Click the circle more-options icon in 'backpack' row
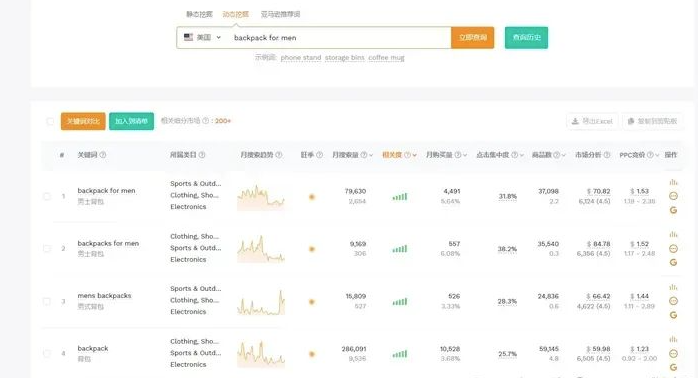Screen dimensions: 698x378 (x=673, y=354)
